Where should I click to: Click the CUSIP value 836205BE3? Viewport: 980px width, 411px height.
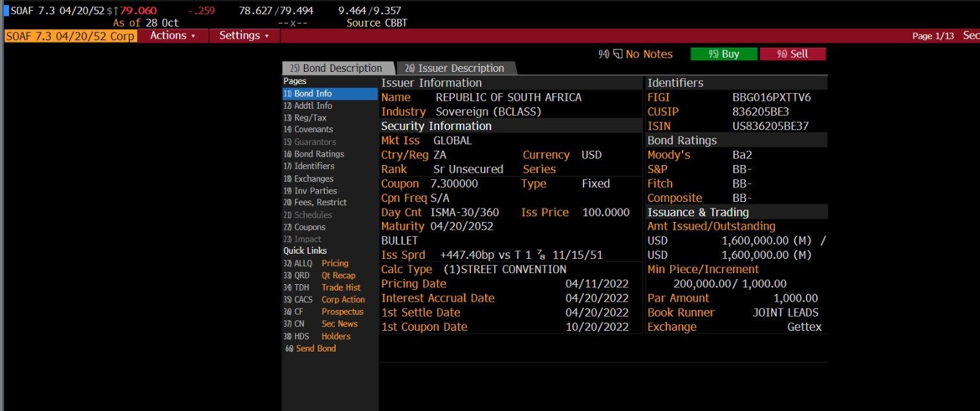coord(761,112)
